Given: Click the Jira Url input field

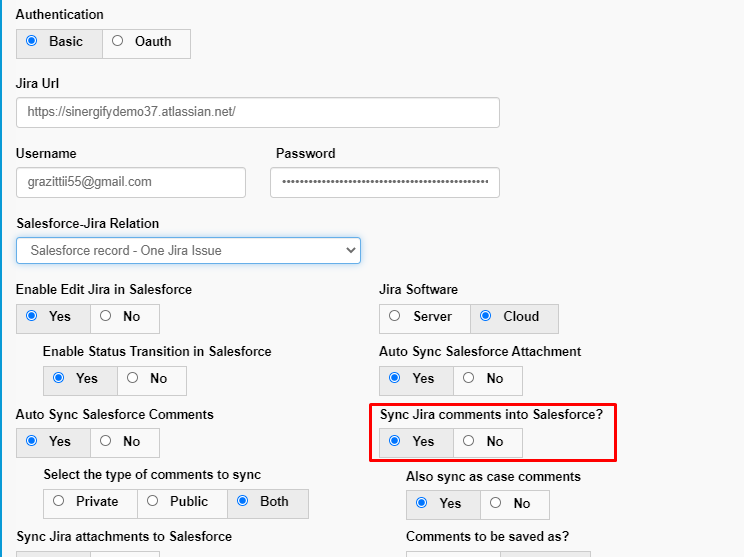Looking at the screenshot, I should (x=258, y=112).
